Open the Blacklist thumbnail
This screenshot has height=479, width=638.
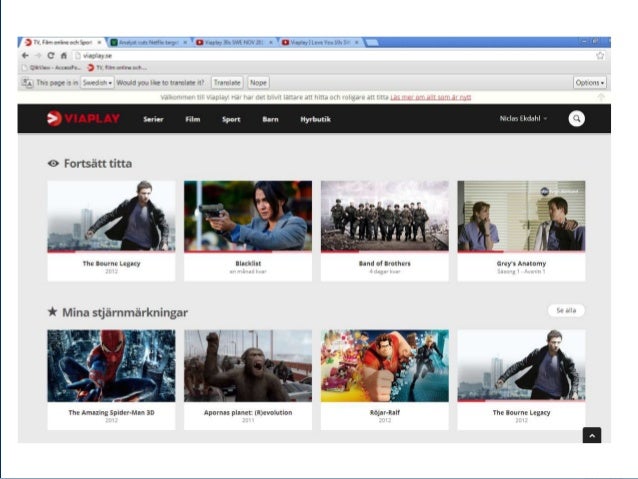248,216
